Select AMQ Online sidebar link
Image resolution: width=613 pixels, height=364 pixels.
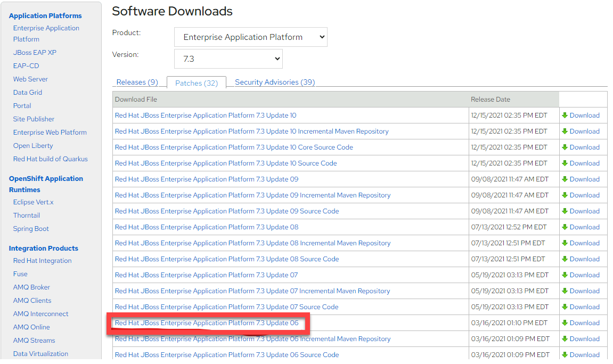(31, 327)
